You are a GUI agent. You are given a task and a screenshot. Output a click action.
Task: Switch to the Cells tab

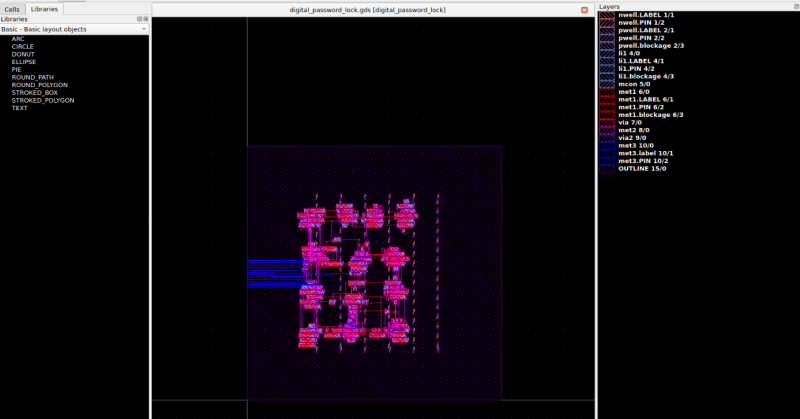pyautogui.click(x=12, y=8)
